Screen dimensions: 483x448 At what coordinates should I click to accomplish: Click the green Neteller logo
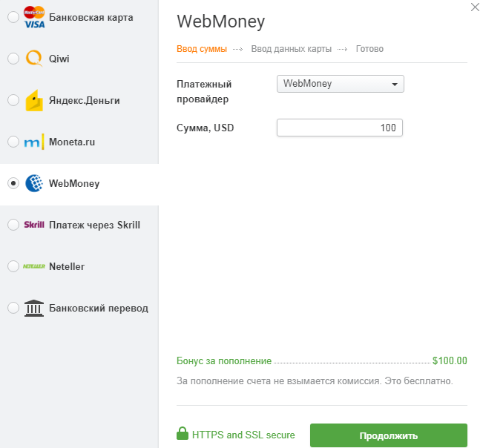34,266
